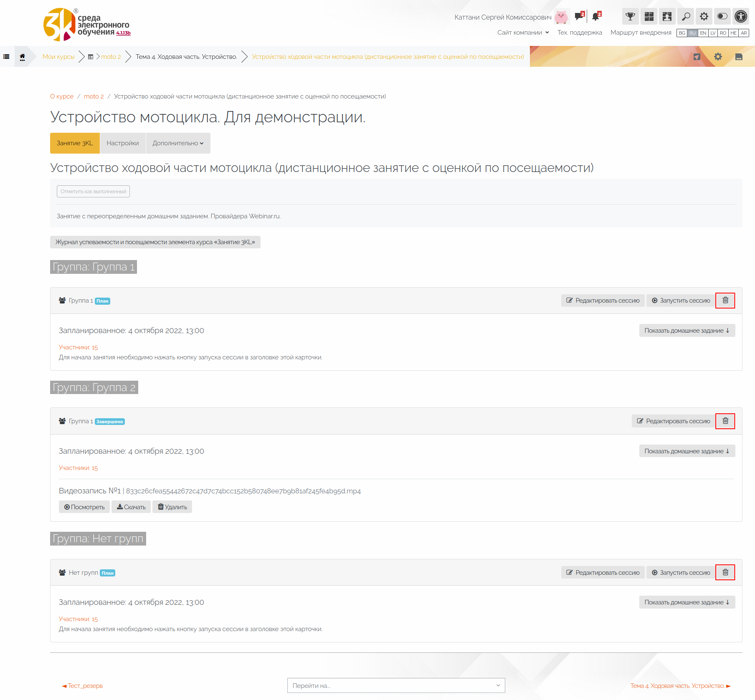
Task: Click the notifications bell icon
Action: 596,17
